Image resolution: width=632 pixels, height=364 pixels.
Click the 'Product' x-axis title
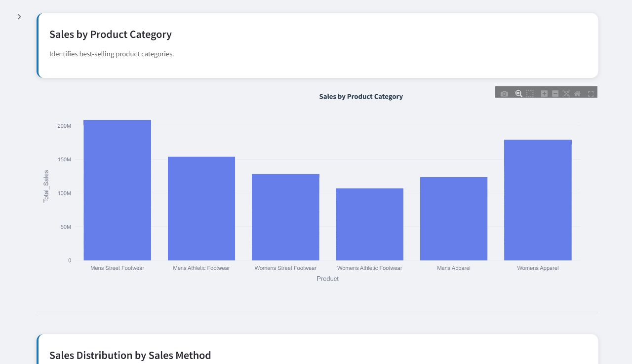coord(328,279)
